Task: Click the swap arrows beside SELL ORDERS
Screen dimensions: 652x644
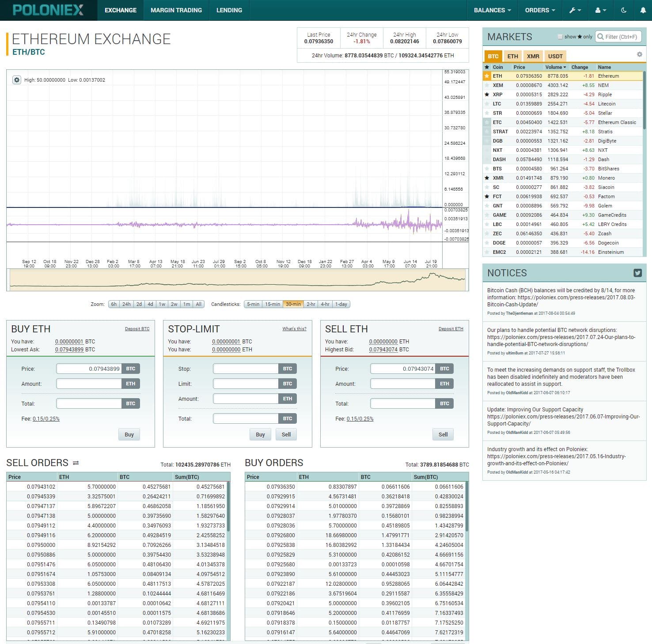Action: tap(76, 463)
